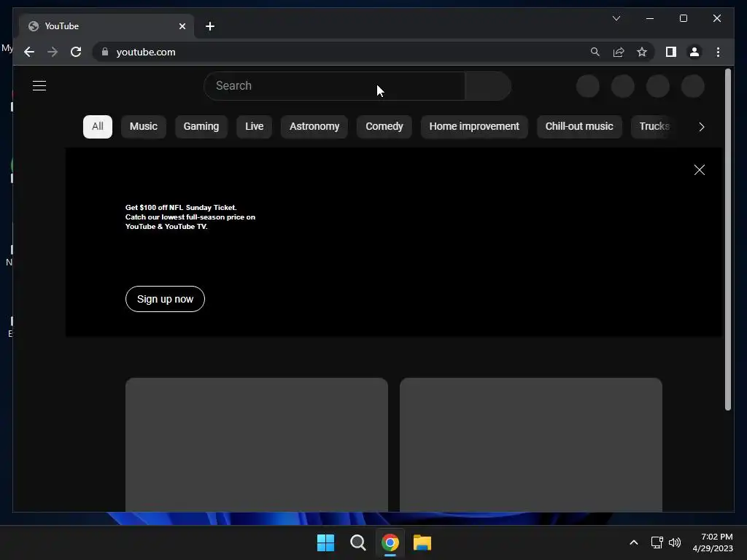747x560 pixels.
Task: Select the Home improvement chip
Action: [474, 127]
